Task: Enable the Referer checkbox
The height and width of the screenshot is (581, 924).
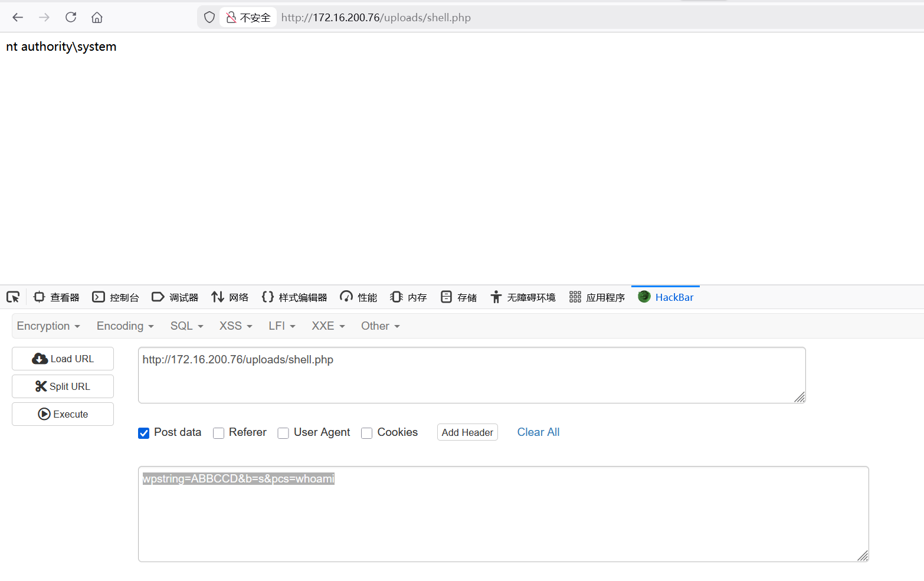Action: 219,433
